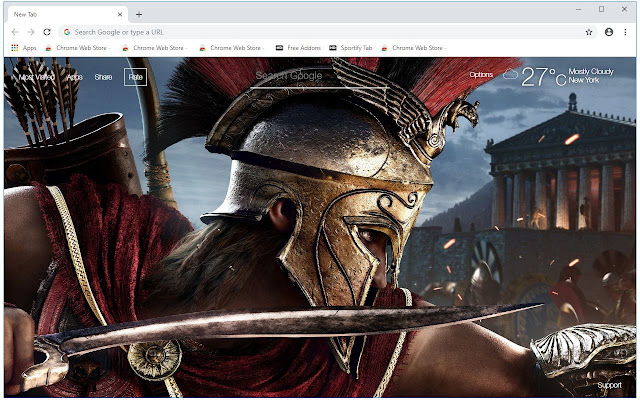Open the Free Addons bookmark

[x=298, y=48]
